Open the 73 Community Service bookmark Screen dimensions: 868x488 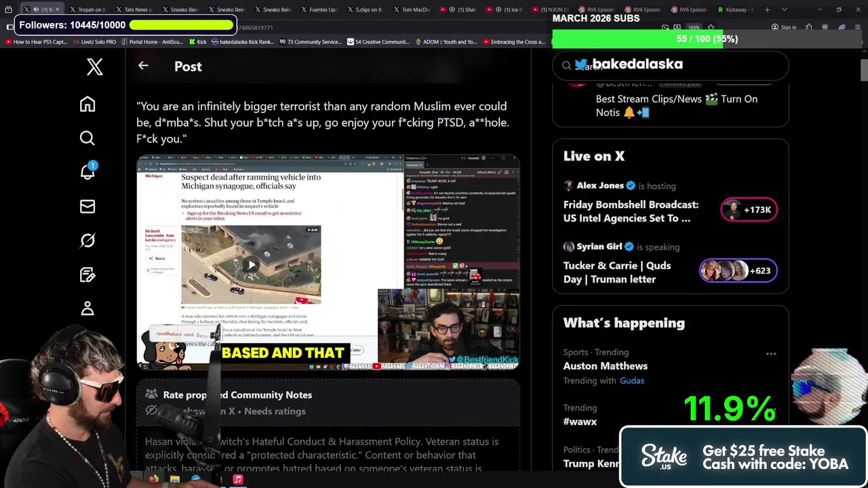tap(310, 42)
